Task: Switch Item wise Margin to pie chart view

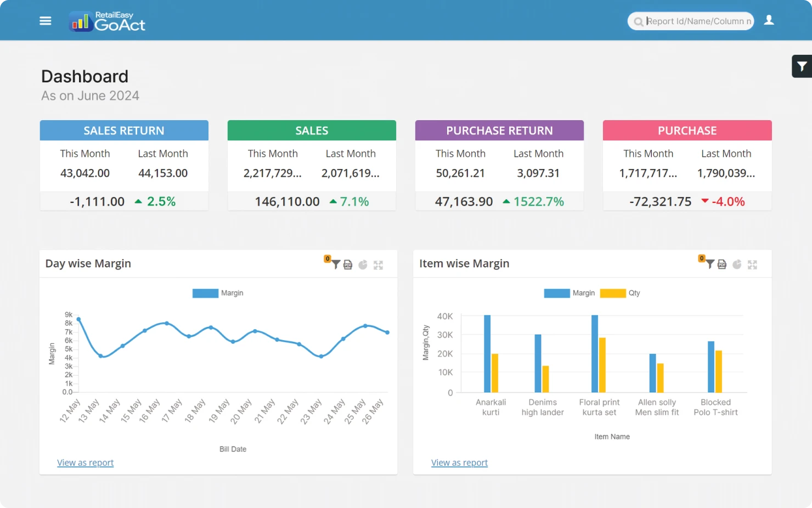Action: point(737,264)
